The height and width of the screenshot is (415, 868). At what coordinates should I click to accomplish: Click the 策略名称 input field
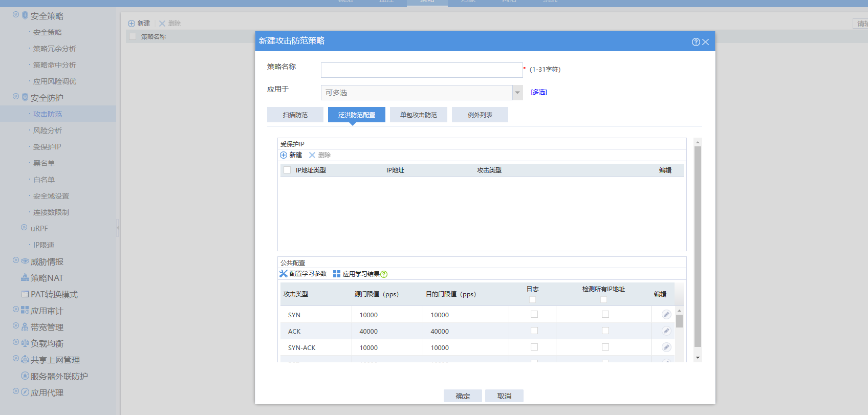pyautogui.click(x=422, y=70)
